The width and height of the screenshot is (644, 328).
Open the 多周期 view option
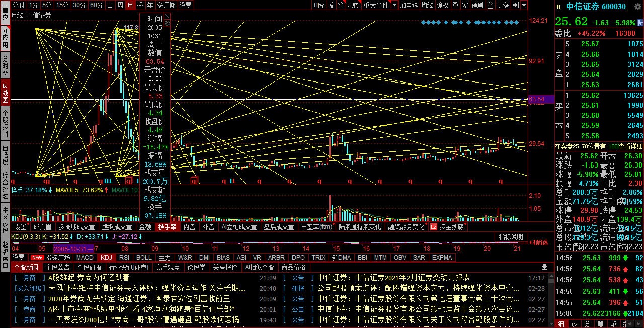(x=166, y=5)
